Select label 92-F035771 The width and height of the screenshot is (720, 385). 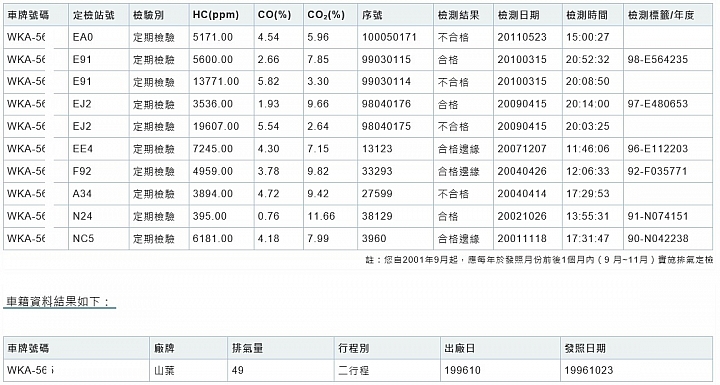click(657, 171)
